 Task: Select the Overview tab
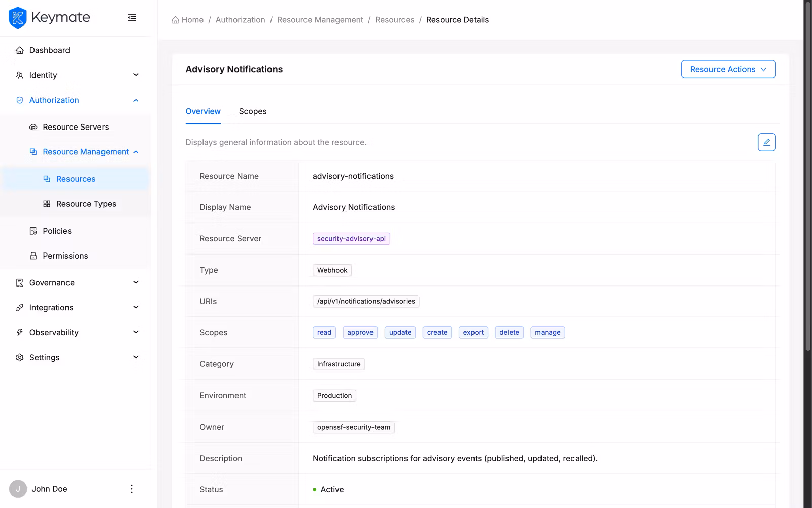(203, 111)
